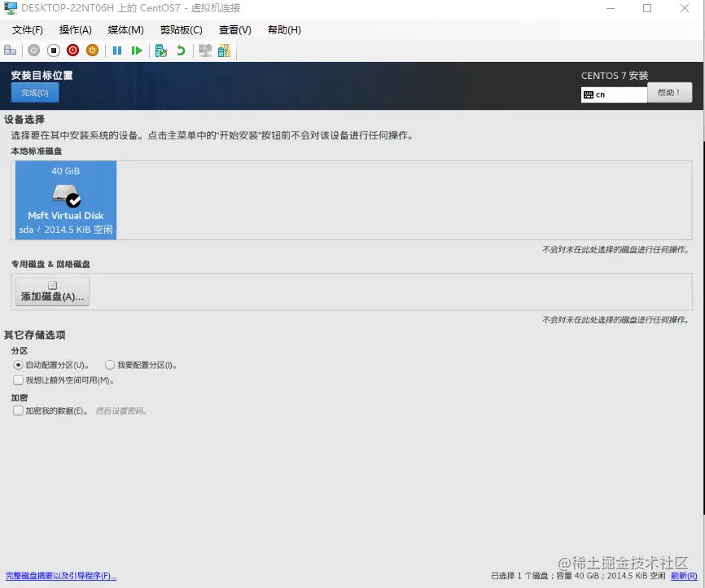
Task: Click the Revert checkpoint arrow icon
Action: click(180, 50)
